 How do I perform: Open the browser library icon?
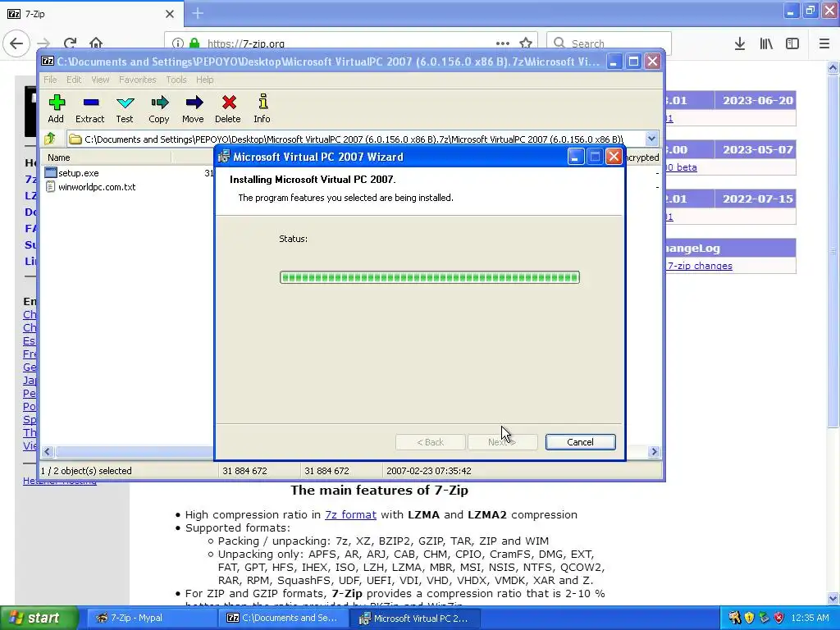click(x=766, y=43)
